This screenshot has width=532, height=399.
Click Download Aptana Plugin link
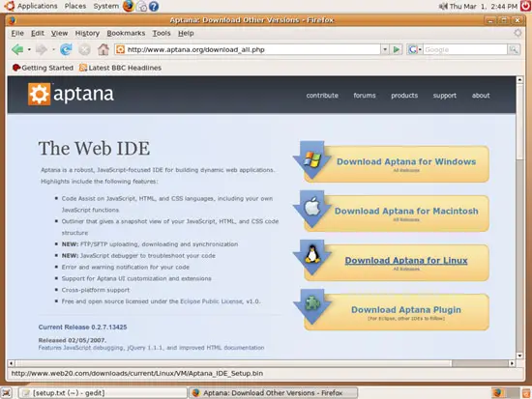[406, 309]
